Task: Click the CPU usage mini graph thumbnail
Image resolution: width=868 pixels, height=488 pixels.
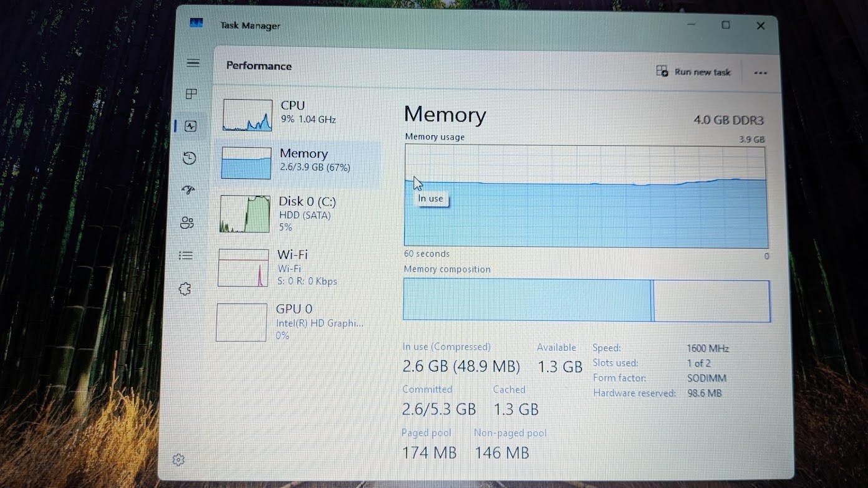Action: (x=248, y=115)
